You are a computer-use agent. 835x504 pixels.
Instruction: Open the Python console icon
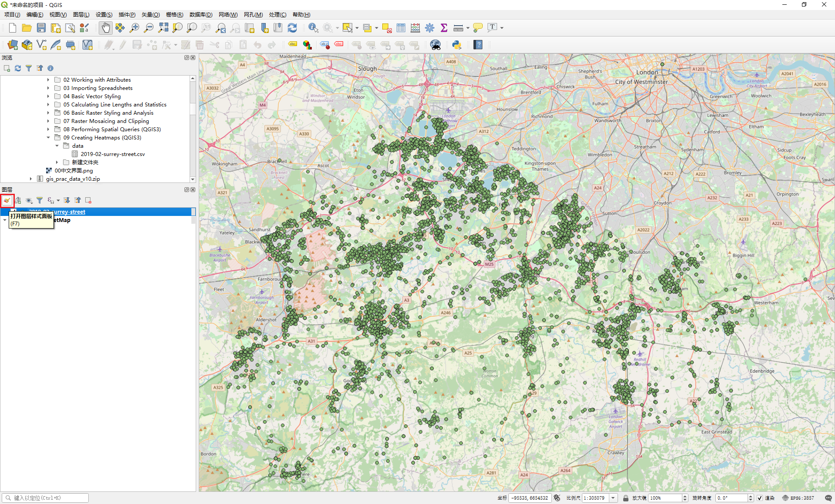[457, 45]
